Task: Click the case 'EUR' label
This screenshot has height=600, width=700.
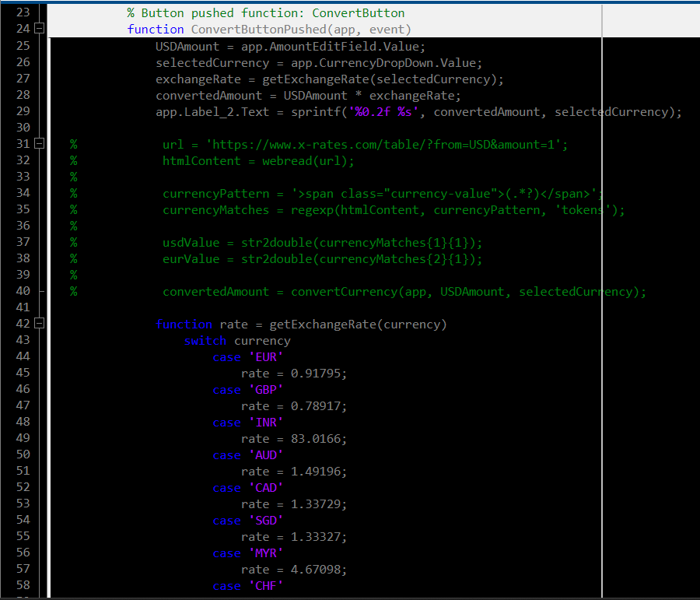Action: (x=247, y=356)
